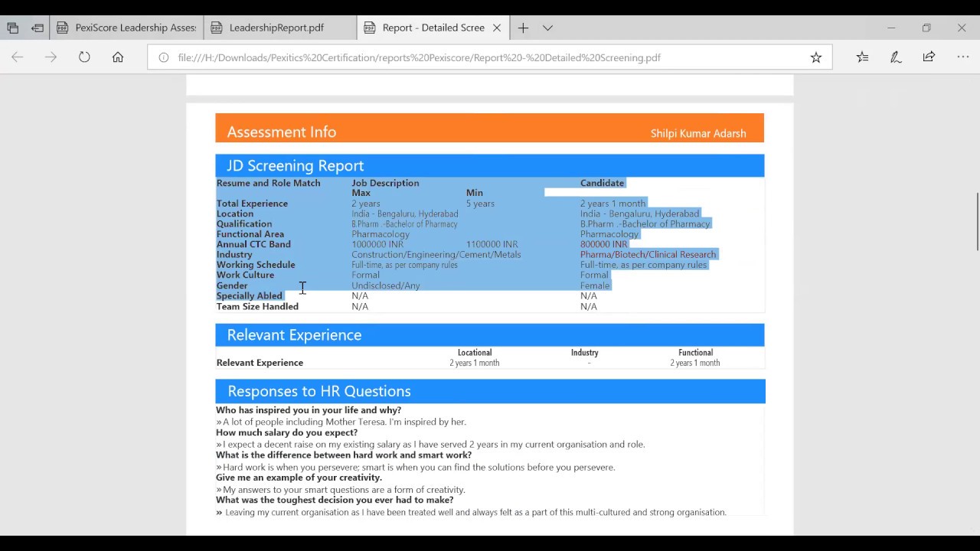The image size is (980, 551).
Task: View site information icon in address bar
Action: tap(163, 57)
